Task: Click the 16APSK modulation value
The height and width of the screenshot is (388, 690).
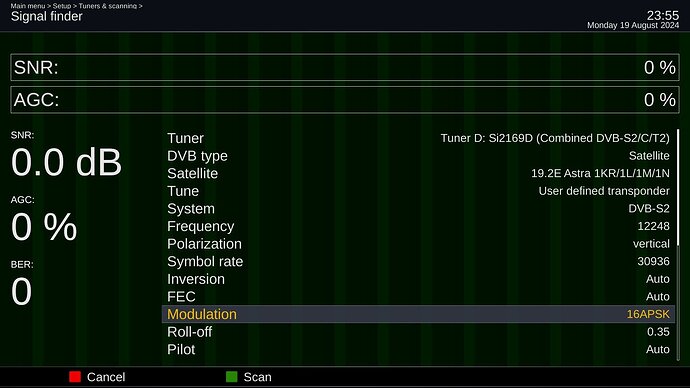Action: click(x=648, y=314)
